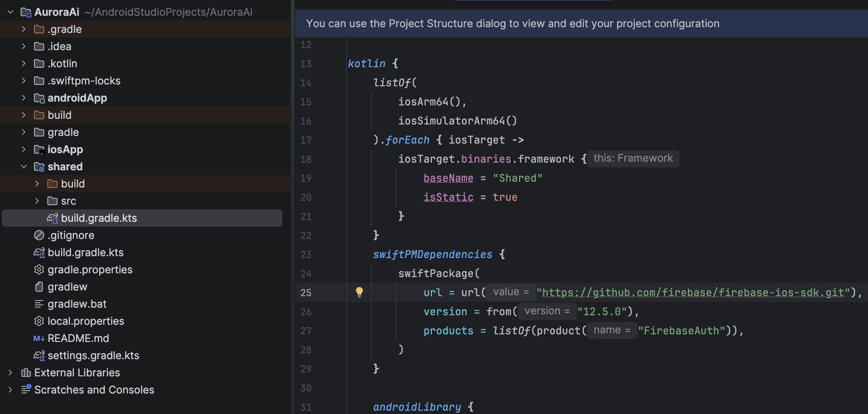Click the 'value =' parameter hint
This screenshot has height=414, width=868.
pos(511,292)
